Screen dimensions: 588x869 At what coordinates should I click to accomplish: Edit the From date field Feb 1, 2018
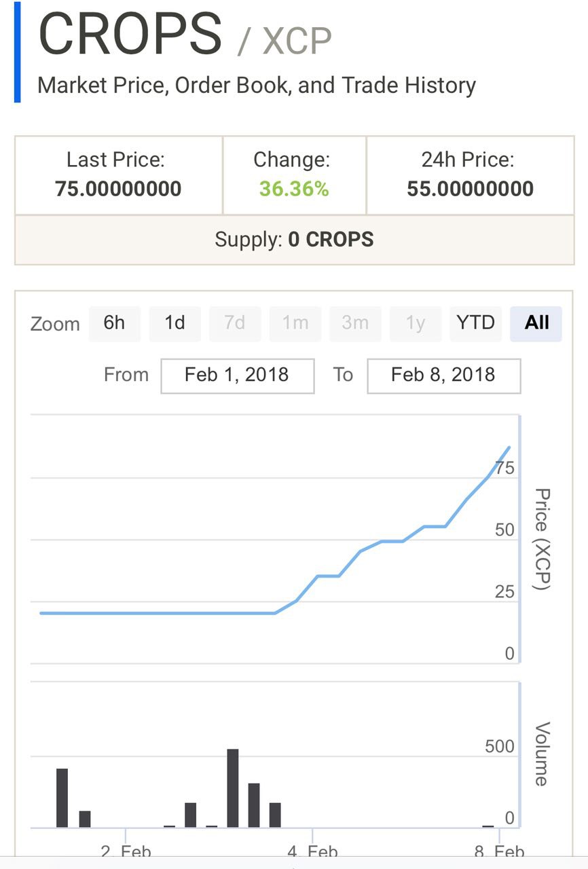point(238,375)
